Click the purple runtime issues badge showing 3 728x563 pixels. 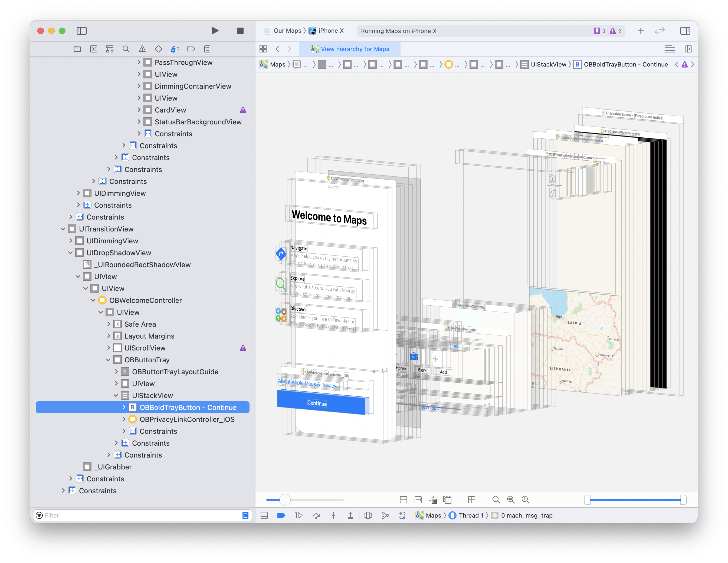599,31
